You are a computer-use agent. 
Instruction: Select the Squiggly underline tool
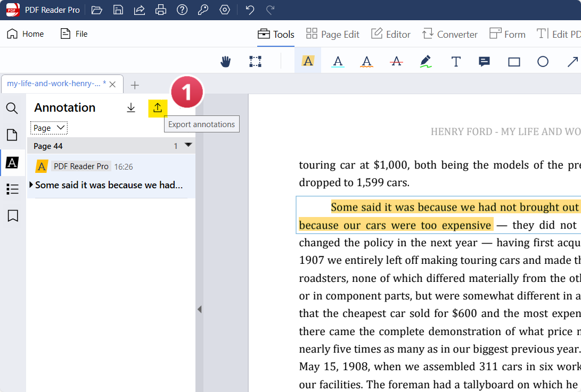tap(367, 62)
